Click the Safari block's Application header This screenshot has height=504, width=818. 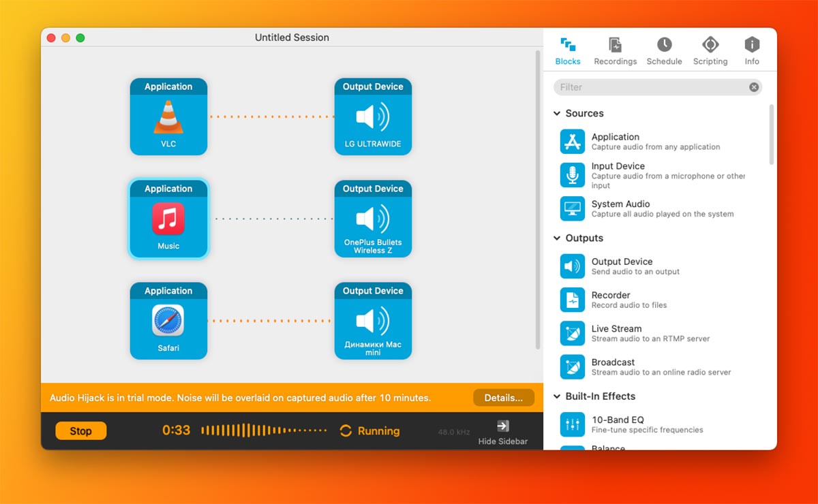[x=168, y=291]
